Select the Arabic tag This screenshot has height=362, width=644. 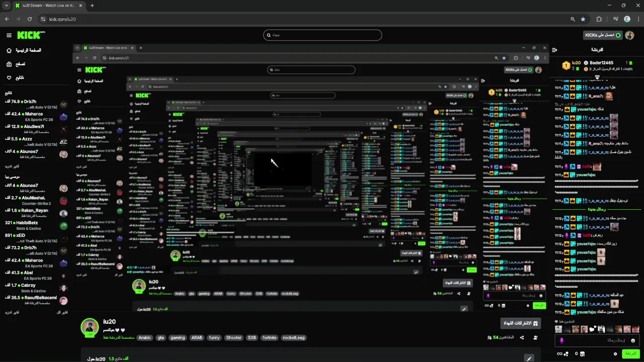pos(145,338)
